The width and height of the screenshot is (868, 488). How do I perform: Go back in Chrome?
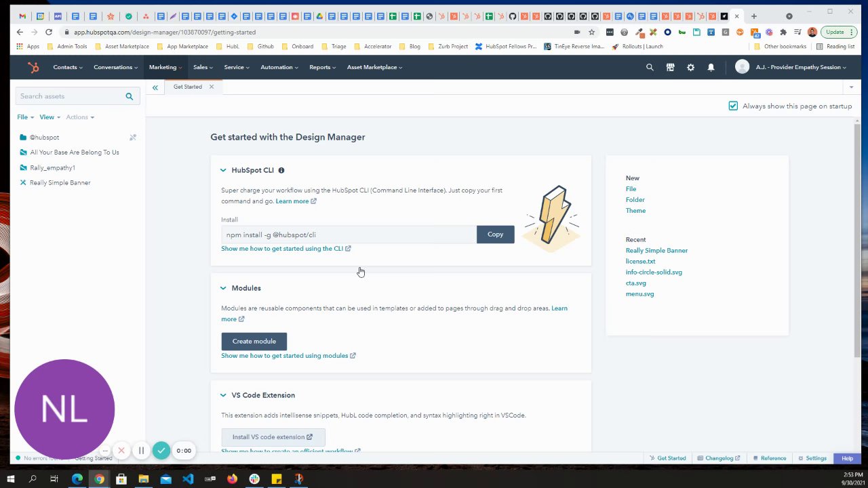tap(20, 32)
